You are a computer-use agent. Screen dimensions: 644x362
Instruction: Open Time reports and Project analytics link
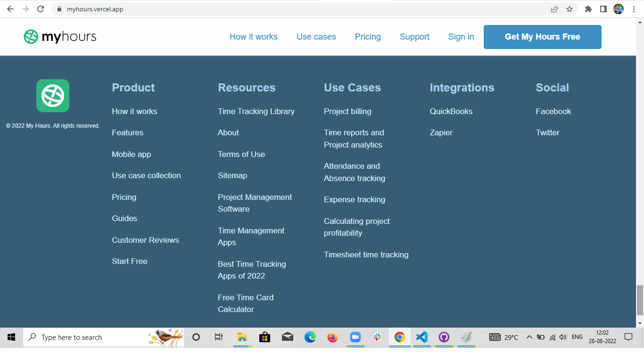[354, 139]
